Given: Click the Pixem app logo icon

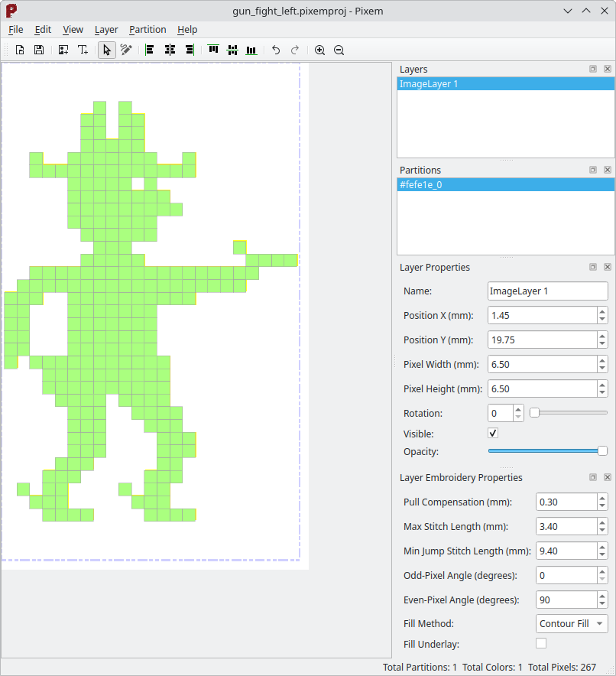Looking at the screenshot, I should (x=11, y=11).
